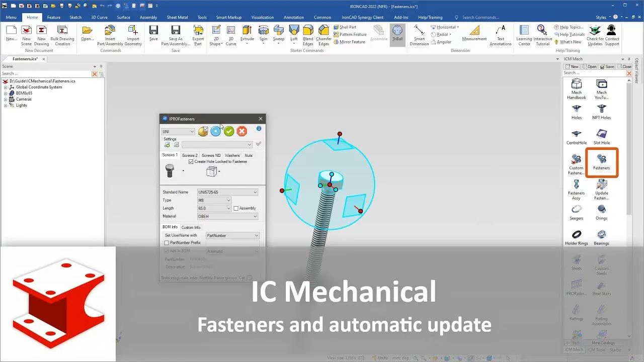The width and height of the screenshot is (644, 362).
Task: Click Export Part icon
Action: 198,35
